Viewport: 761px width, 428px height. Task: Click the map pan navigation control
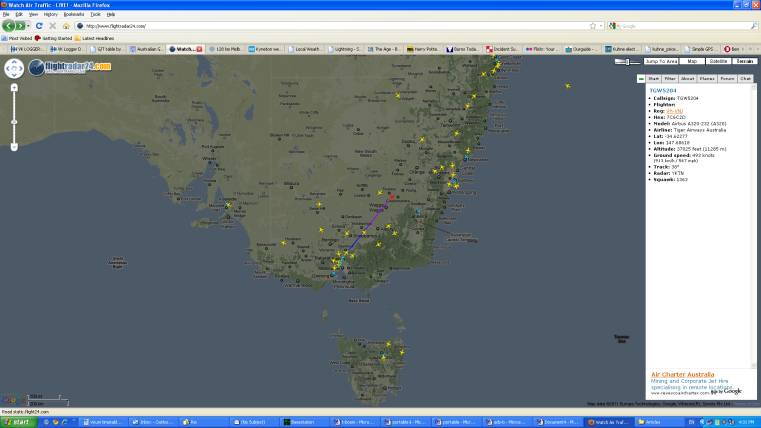pyautogui.click(x=14, y=68)
